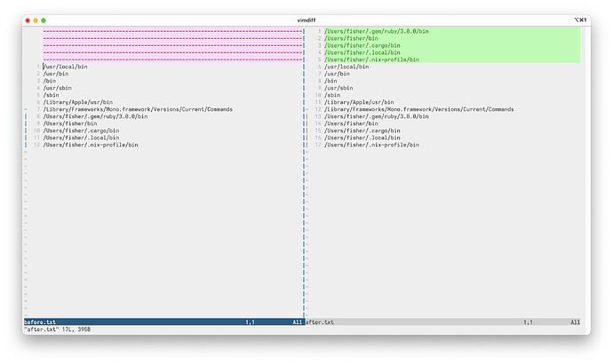Click green added line 3 .cargo/bin in after.txt
This screenshot has height=364, width=613.
tap(362, 45)
